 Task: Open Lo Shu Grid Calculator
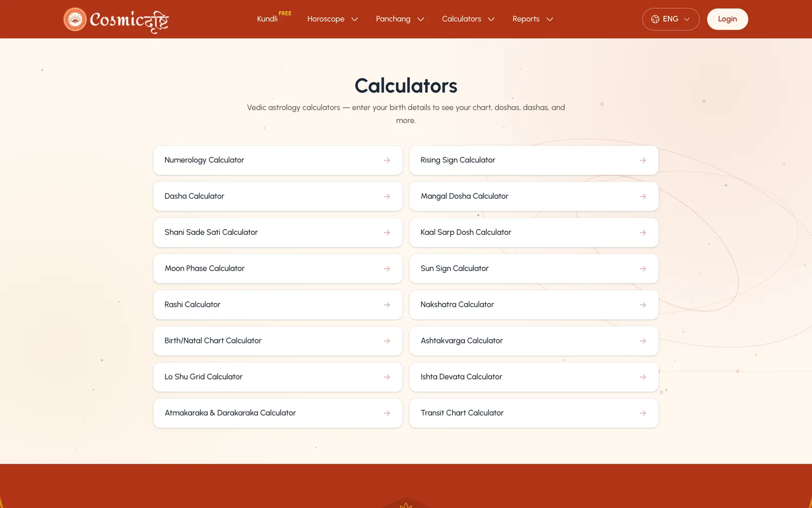(x=278, y=377)
